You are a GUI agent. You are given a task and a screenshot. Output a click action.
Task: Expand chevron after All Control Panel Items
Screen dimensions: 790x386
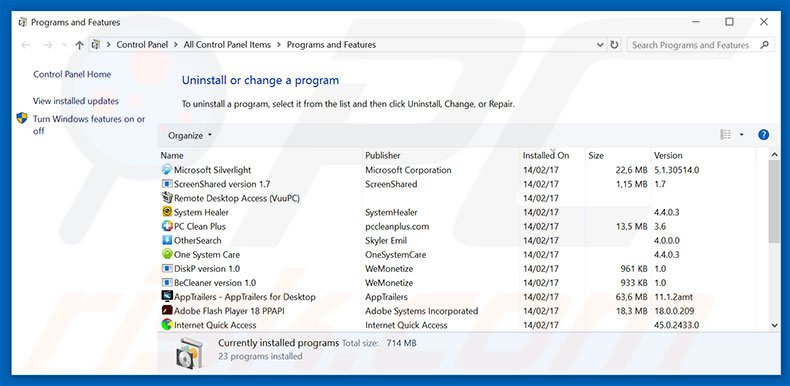[x=279, y=45]
